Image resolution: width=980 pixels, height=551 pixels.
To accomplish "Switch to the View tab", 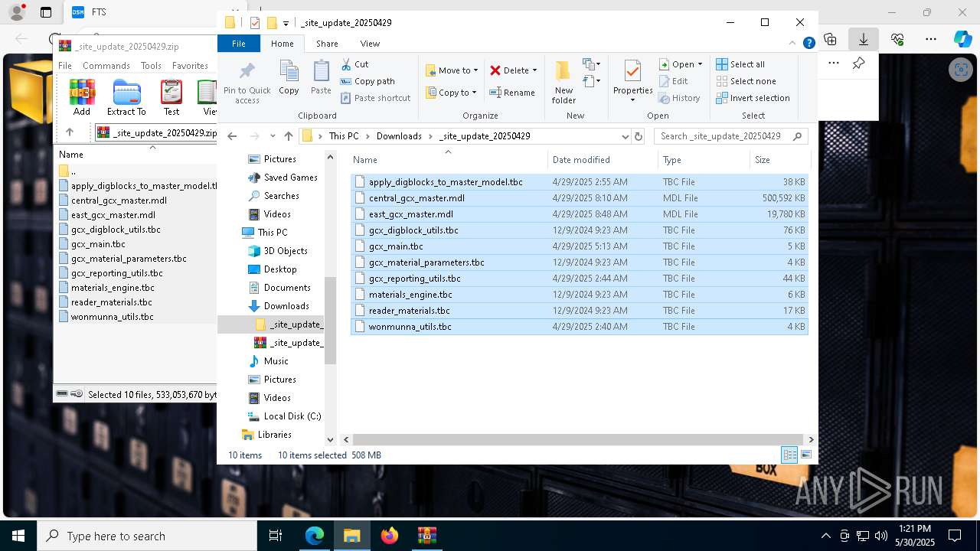I will pos(370,44).
